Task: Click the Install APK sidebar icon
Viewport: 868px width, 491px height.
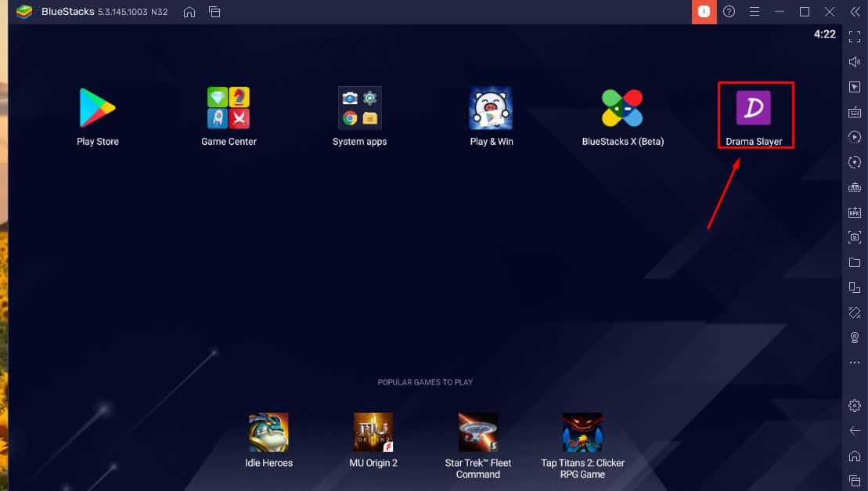Action: (x=855, y=212)
